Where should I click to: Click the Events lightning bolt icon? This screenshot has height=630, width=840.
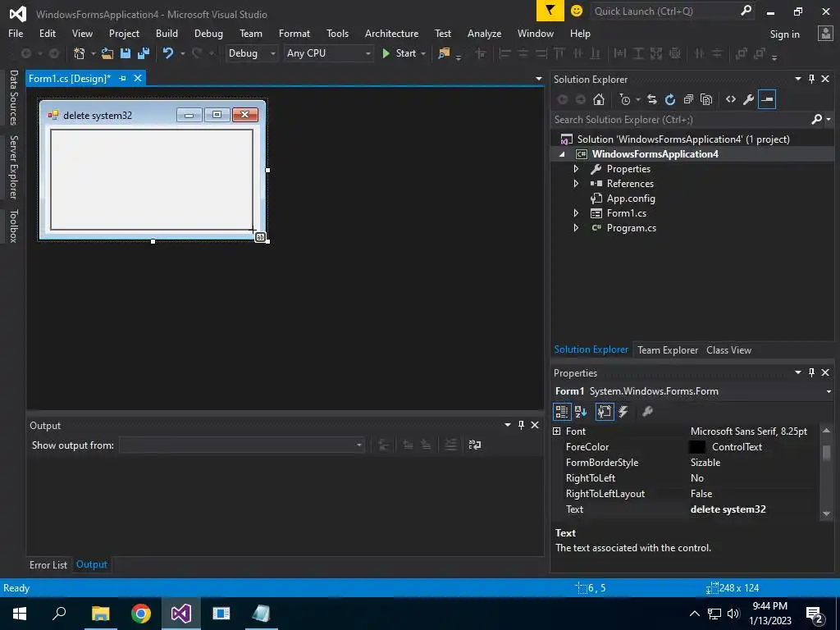[623, 412]
